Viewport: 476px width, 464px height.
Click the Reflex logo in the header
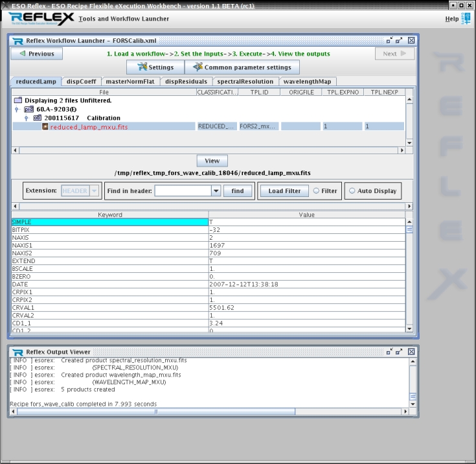(x=41, y=18)
